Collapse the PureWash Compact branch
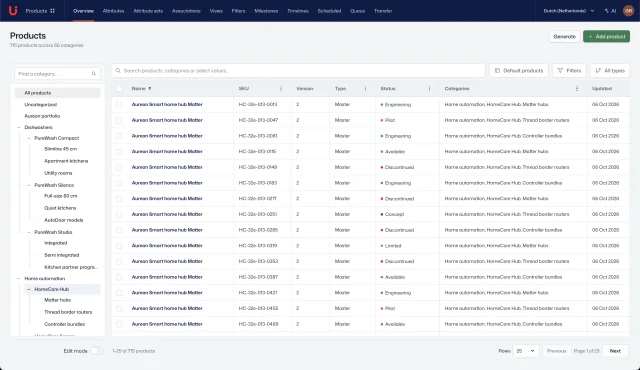The image size is (640, 370). pos(29,138)
